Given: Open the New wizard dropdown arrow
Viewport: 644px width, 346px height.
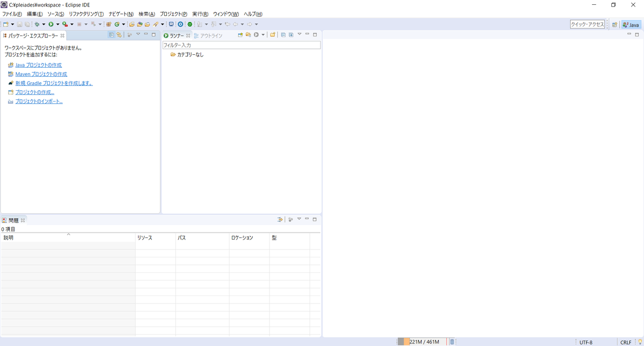Looking at the screenshot, I should [x=12, y=24].
